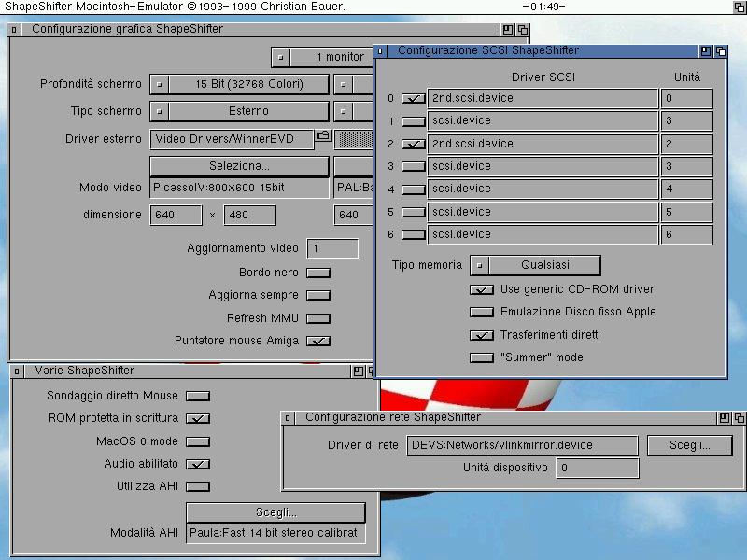The image size is (747, 560).
Task: Click the screen depth gadget in the title bar
Action: (x=740, y=7)
